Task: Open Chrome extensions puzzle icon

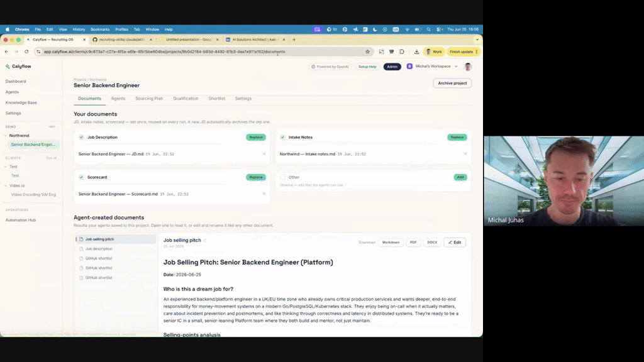Action: [x=402, y=52]
